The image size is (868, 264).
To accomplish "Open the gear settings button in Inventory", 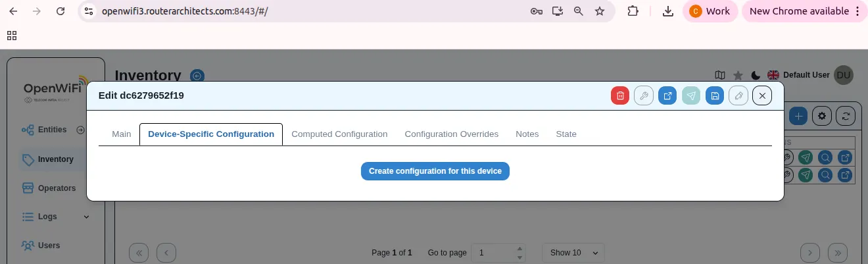I will [822, 116].
